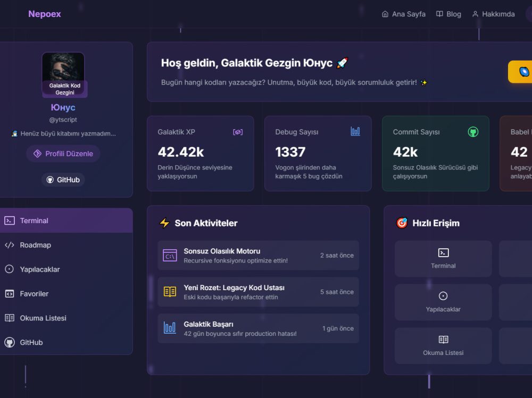Select Terminal in the sidebar menu
The image size is (532, 398).
[x=66, y=221]
